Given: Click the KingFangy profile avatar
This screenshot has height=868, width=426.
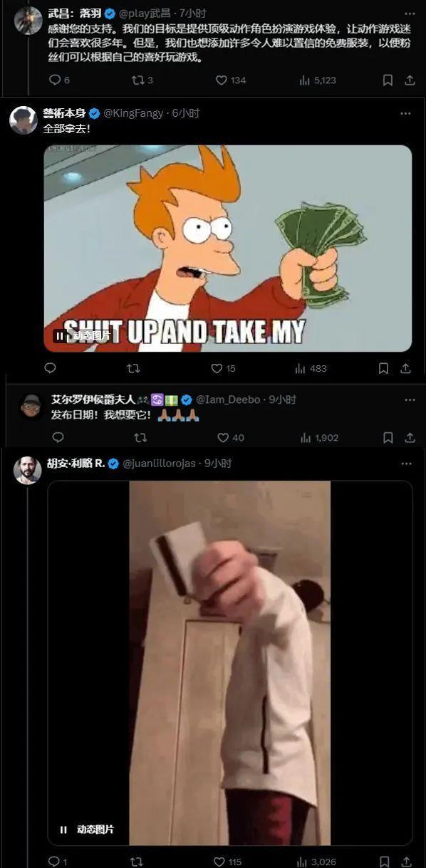Looking at the screenshot, I should [24, 120].
